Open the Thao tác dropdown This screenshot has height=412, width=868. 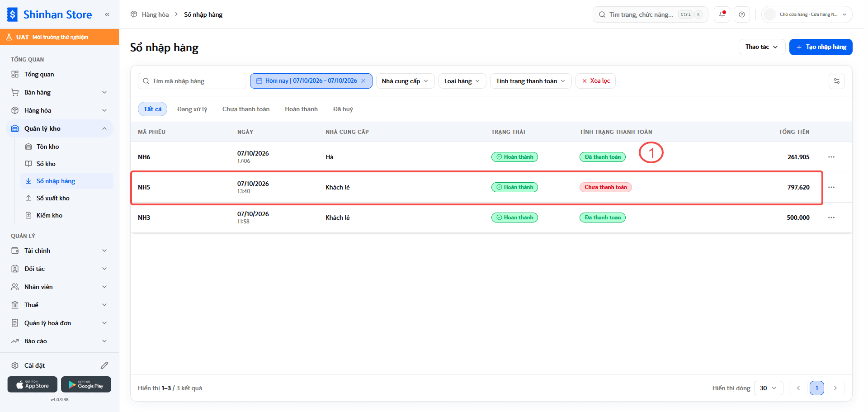click(762, 47)
